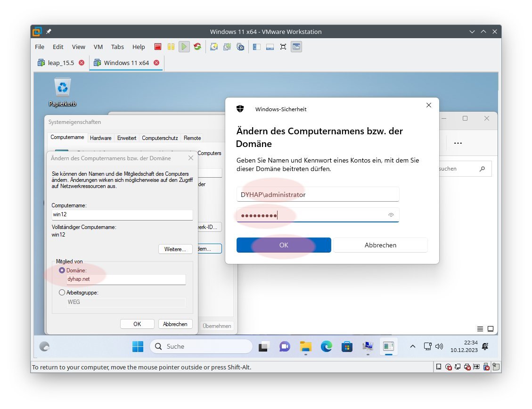Click Abbrechen in the Windows-Sicherheit dialog
532x409 pixels.
(x=380, y=245)
